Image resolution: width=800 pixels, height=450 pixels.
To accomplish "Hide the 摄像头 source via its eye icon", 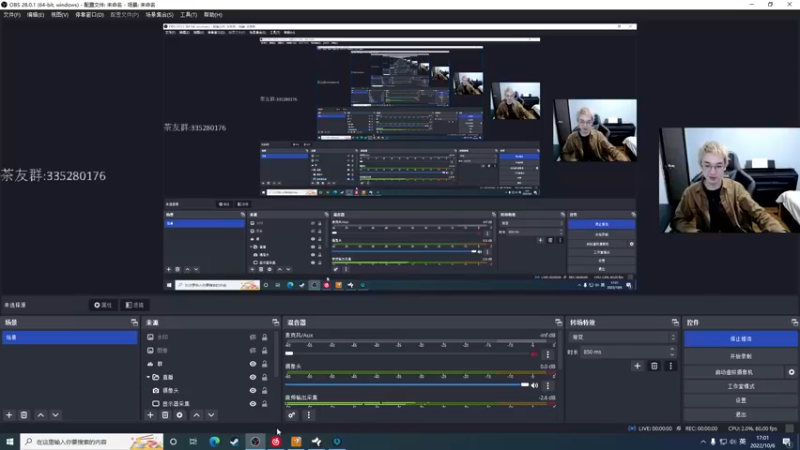I will [x=253, y=390].
